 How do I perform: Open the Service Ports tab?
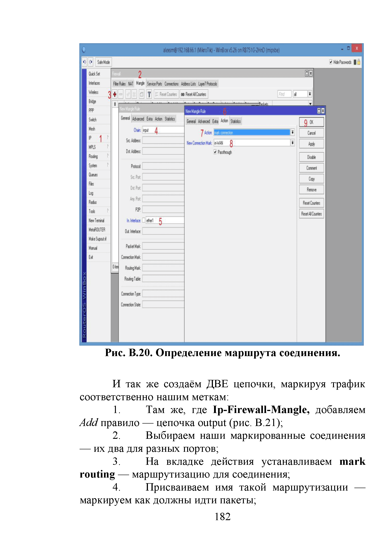pyautogui.click(x=154, y=84)
